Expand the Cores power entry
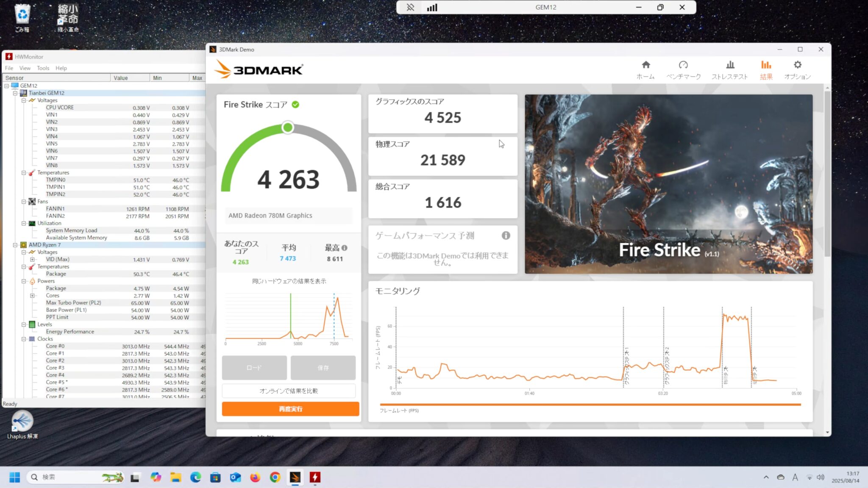 [x=32, y=296]
